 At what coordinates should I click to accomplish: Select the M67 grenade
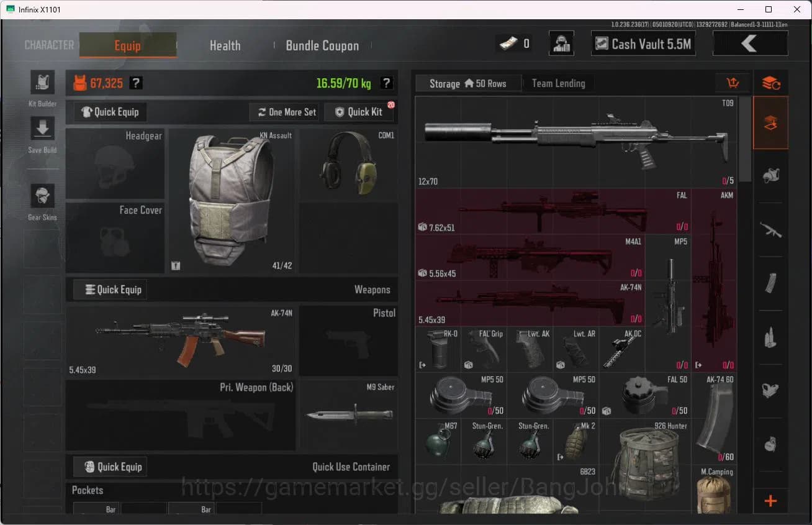[438, 441]
